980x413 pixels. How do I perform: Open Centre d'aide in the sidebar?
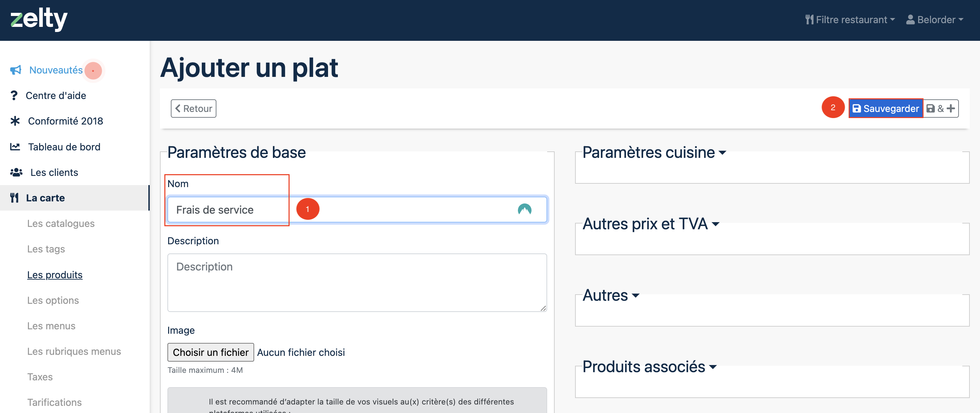[56, 96]
